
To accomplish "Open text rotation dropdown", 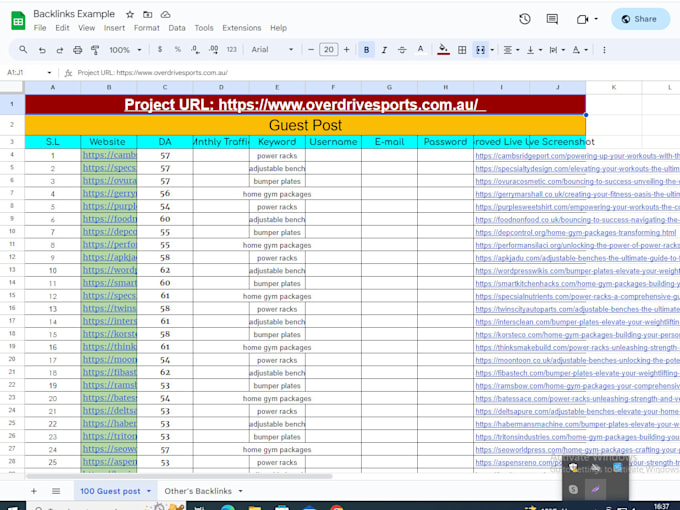I will 580,50.
